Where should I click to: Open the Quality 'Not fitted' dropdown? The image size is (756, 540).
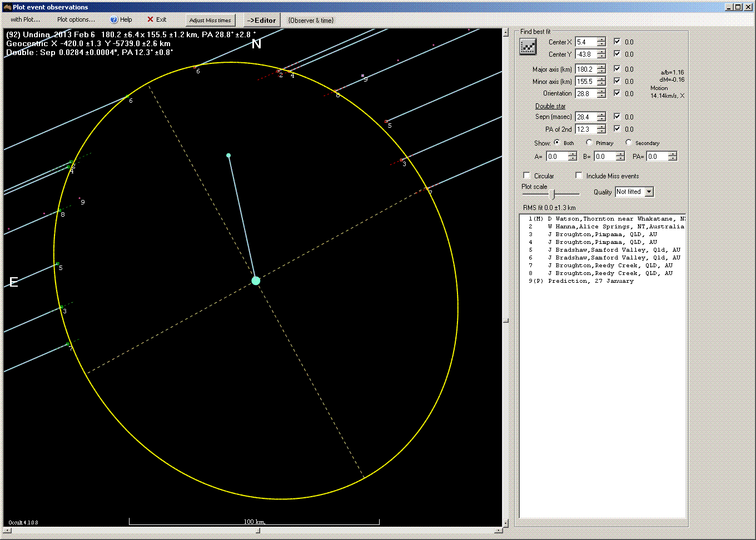649,192
